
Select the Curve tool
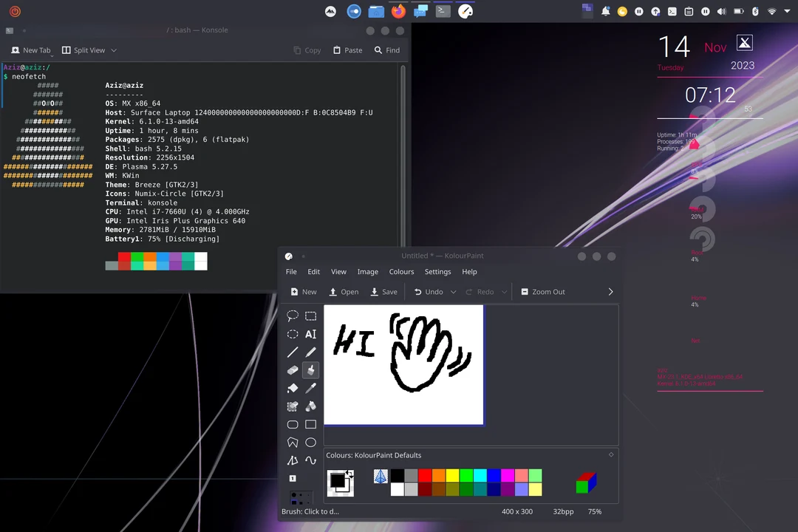[x=310, y=460]
